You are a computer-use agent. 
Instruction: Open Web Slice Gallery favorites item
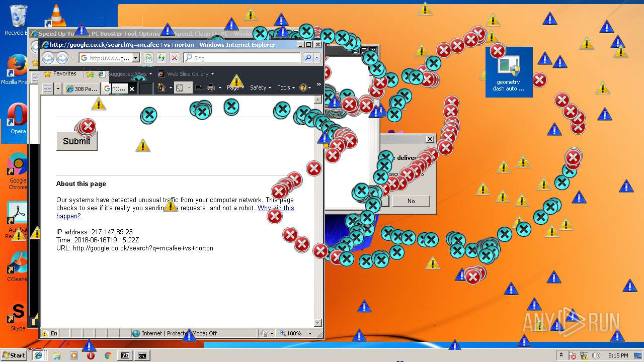click(x=186, y=74)
